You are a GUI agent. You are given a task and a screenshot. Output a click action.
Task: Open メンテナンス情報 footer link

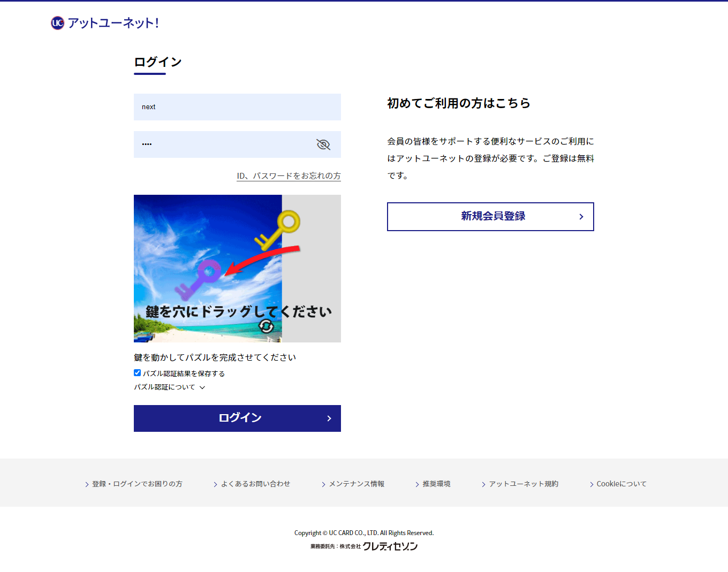click(x=357, y=484)
